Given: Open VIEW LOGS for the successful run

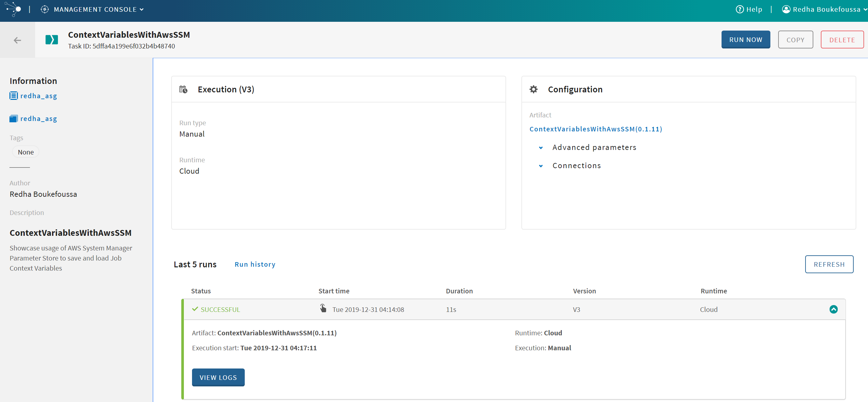Looking at the screenshot, I should [218, 377].
